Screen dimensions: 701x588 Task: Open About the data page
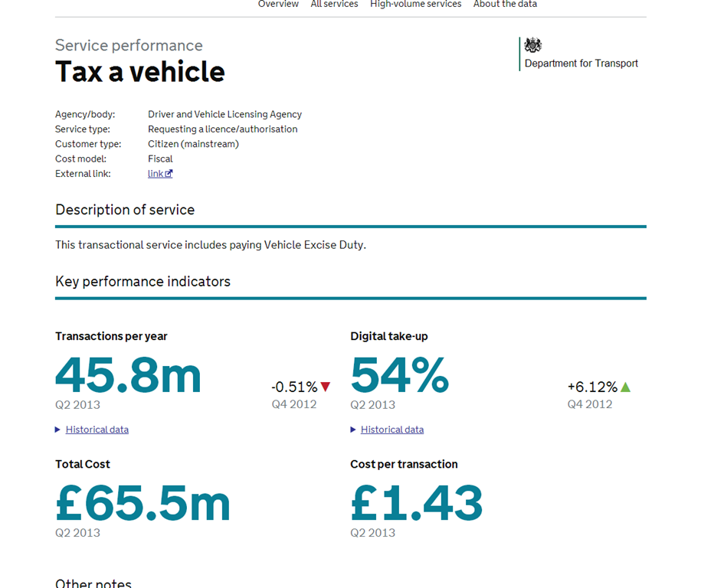point(505,5)
